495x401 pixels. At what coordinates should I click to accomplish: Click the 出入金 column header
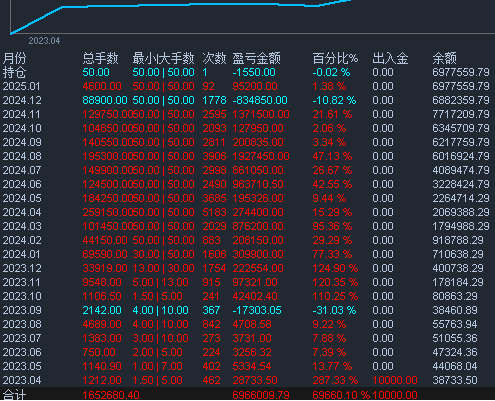(x=390, y=58)
